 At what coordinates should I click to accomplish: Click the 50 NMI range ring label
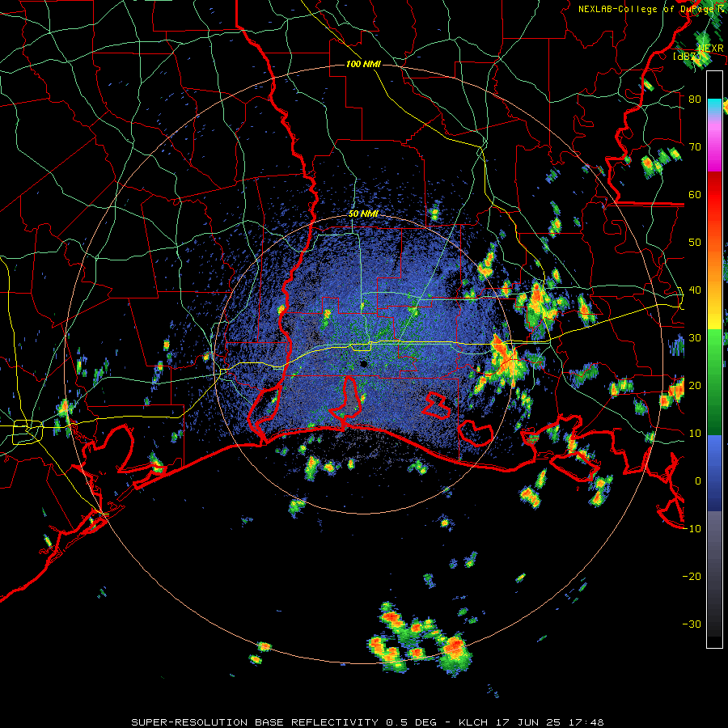coord(363,214)
